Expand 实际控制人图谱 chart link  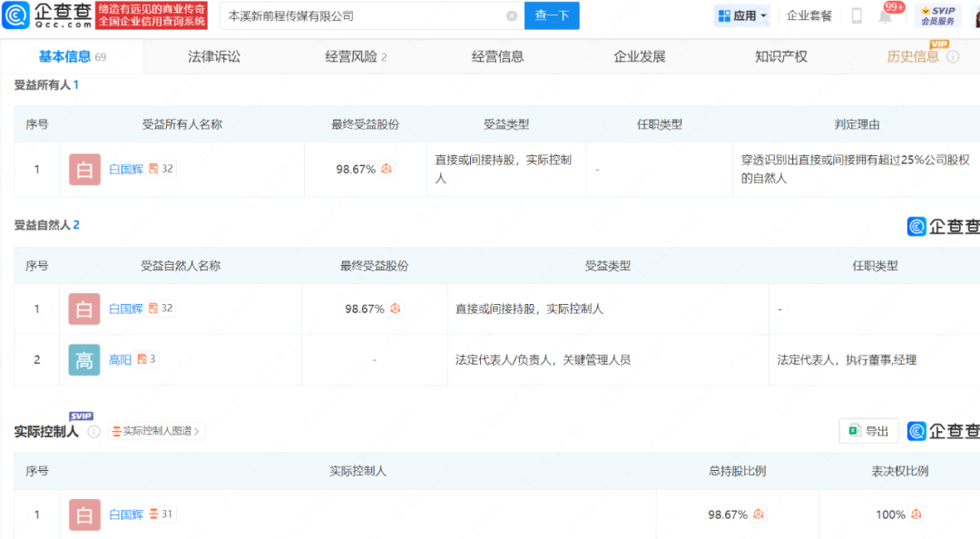click(x=156, y=432)
